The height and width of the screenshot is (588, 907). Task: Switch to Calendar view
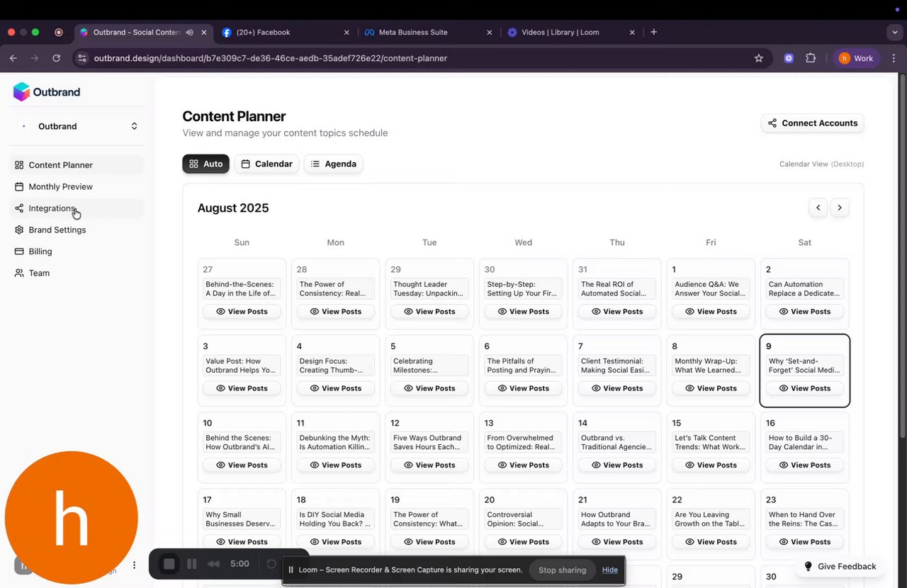(266, 164)
